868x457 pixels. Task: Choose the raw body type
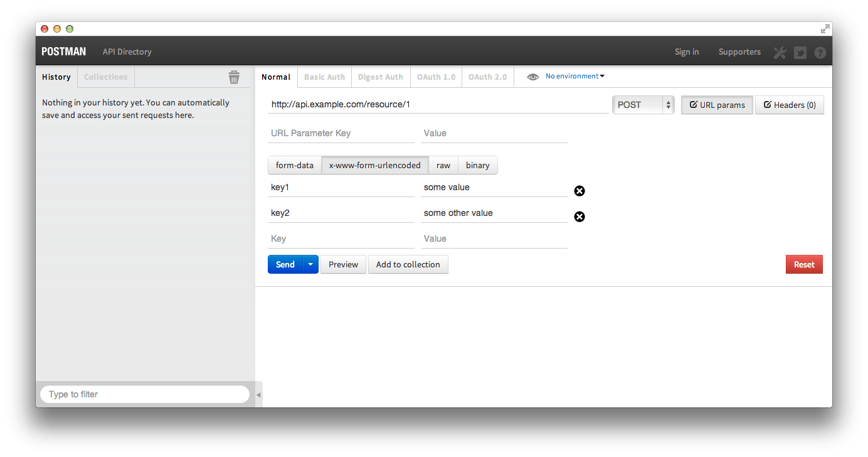pos(443,165)
